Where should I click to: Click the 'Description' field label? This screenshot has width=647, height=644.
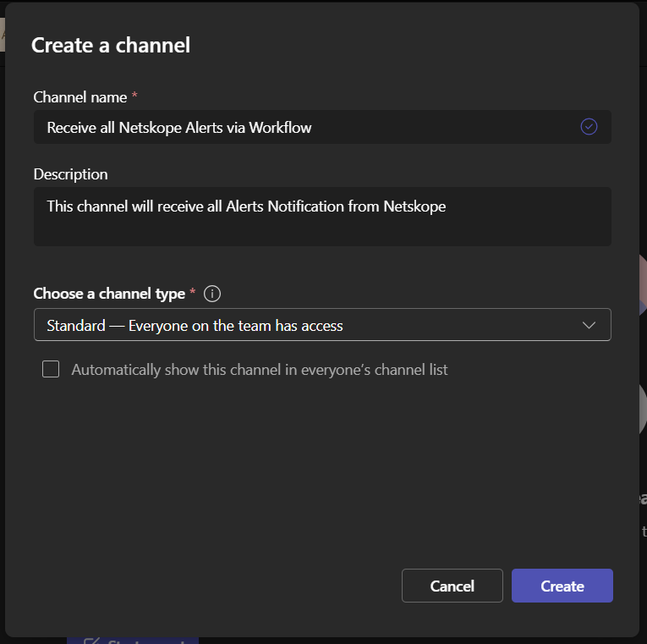[70, 174]
